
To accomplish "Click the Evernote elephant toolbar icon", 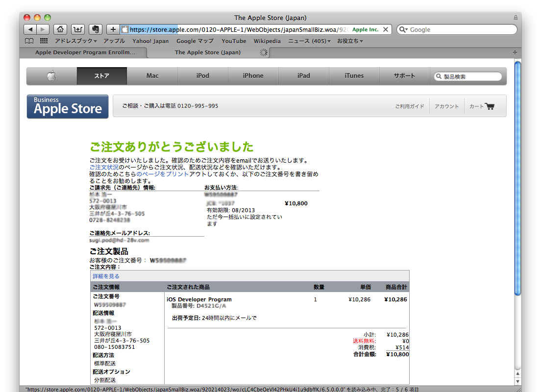I will point(95,29).
